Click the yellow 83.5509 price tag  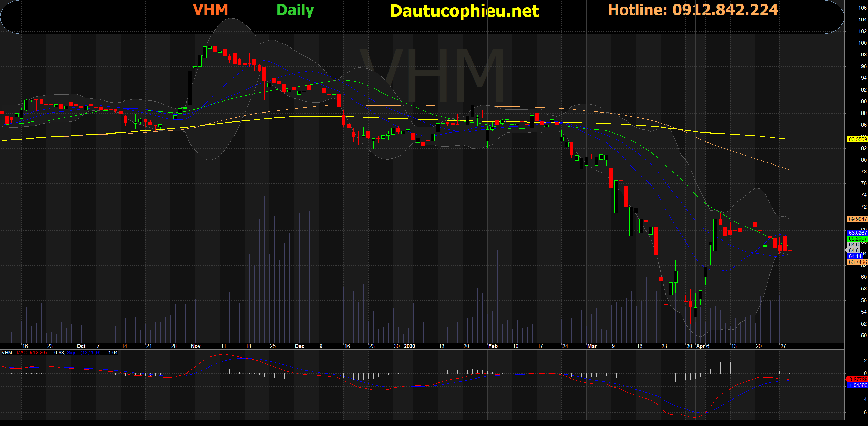point(857,139)
